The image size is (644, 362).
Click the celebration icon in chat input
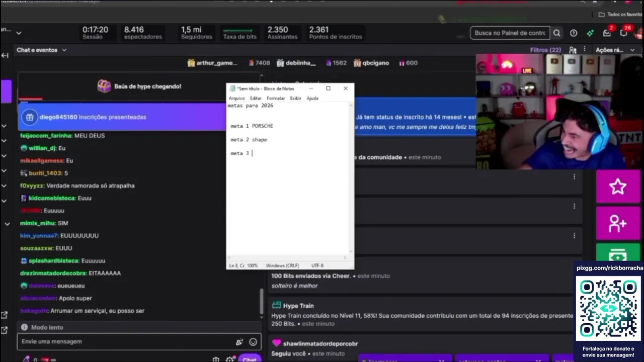(239, 342)
